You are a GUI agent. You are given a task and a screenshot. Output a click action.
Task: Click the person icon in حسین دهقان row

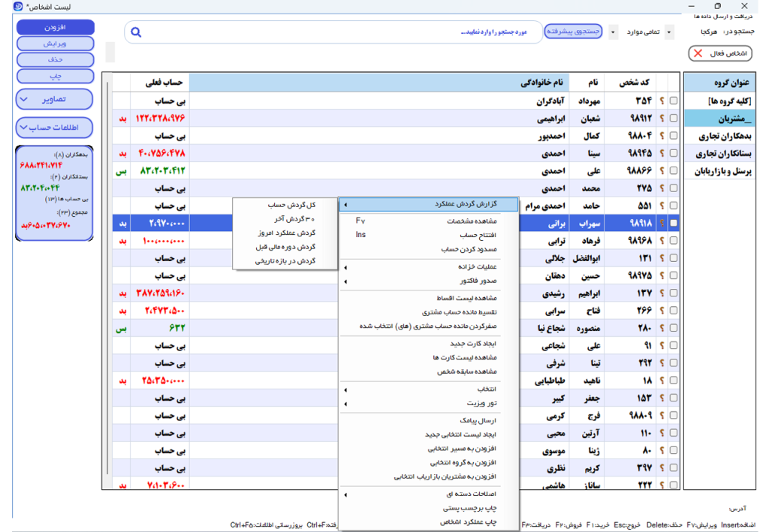(662, 276)
